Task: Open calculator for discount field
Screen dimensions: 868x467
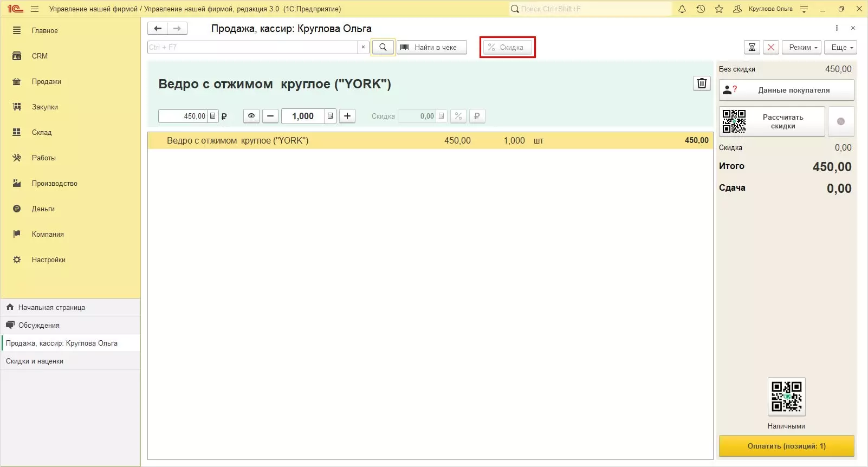Action: tap(442, 116)
